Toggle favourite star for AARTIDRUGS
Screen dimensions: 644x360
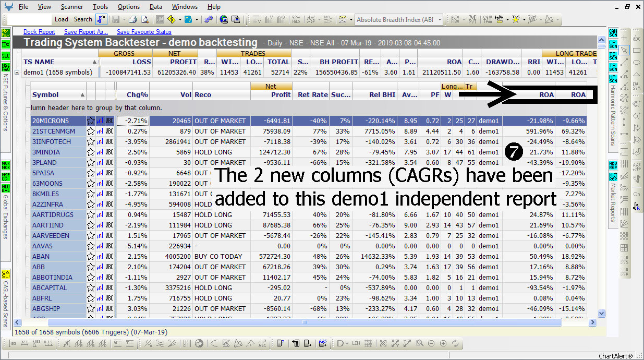click(x=91, y=214)
